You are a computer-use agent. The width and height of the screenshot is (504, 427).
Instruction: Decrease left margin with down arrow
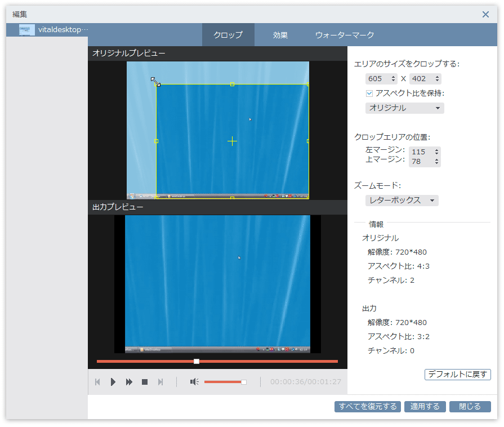[436, 154]
